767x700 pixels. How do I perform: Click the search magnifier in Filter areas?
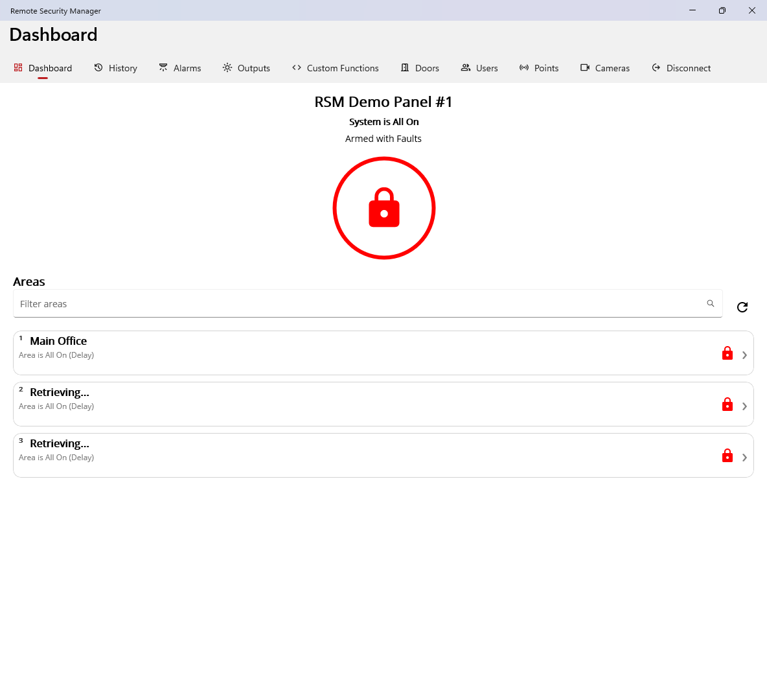tap(711, 303)
